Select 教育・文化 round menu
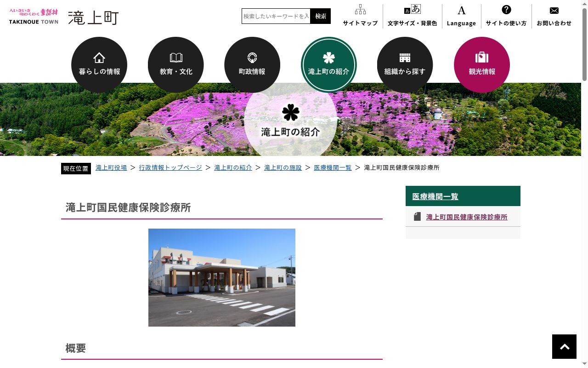 click(x=176, y=65)
